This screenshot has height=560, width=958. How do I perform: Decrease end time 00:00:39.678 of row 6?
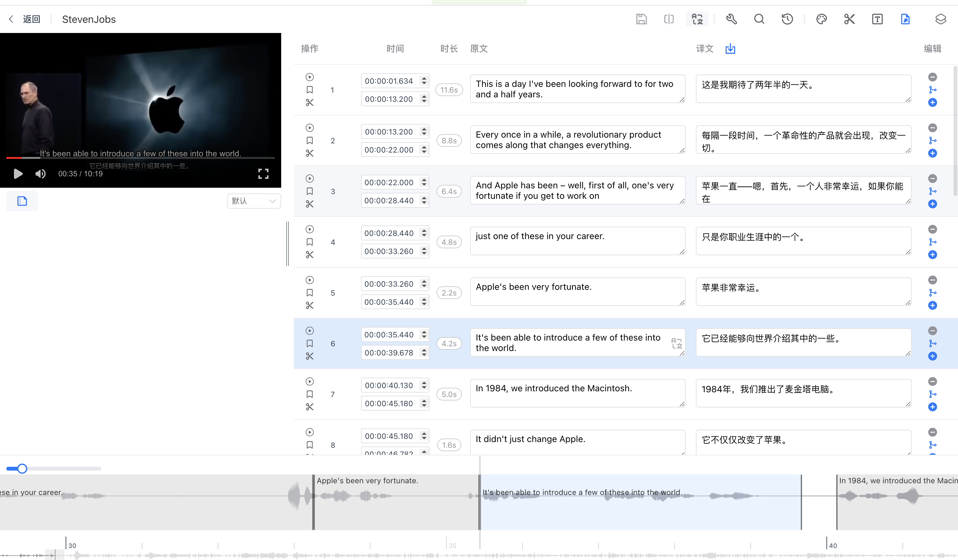(x=424, y=355)
